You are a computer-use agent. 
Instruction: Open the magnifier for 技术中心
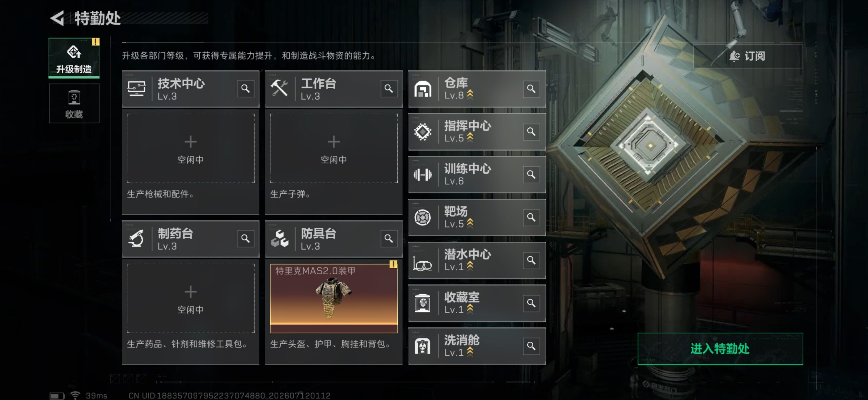tap(246, 89)
